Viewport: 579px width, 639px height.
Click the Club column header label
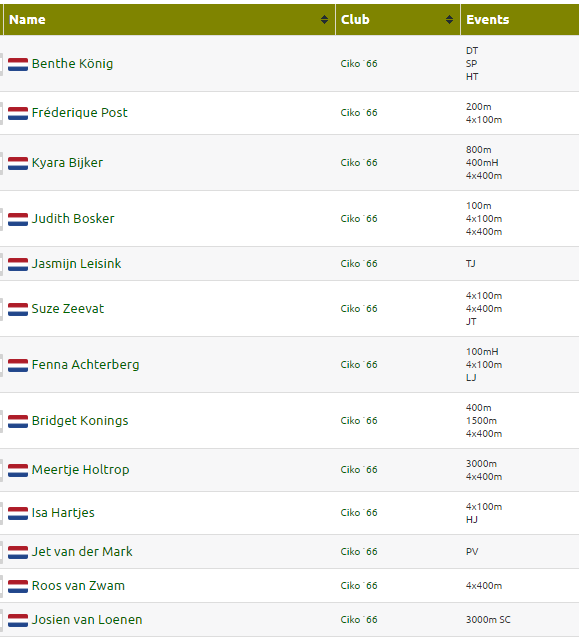355,20
